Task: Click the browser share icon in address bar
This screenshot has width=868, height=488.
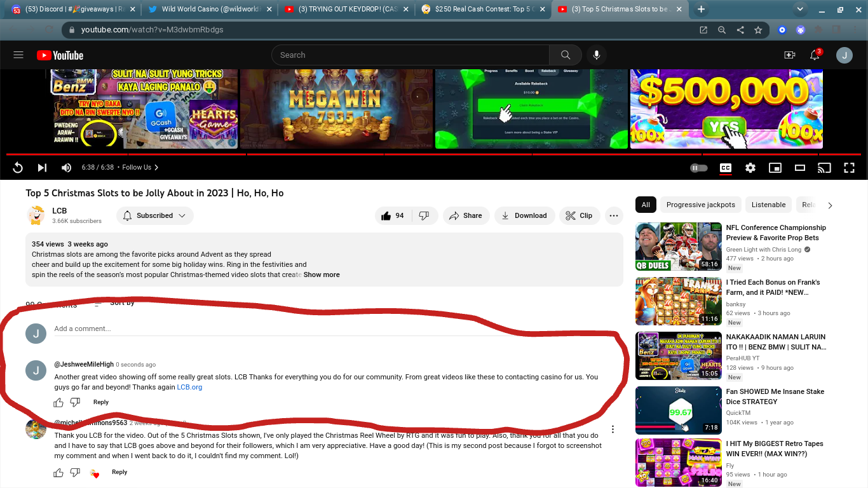Action: pos(740,30)
